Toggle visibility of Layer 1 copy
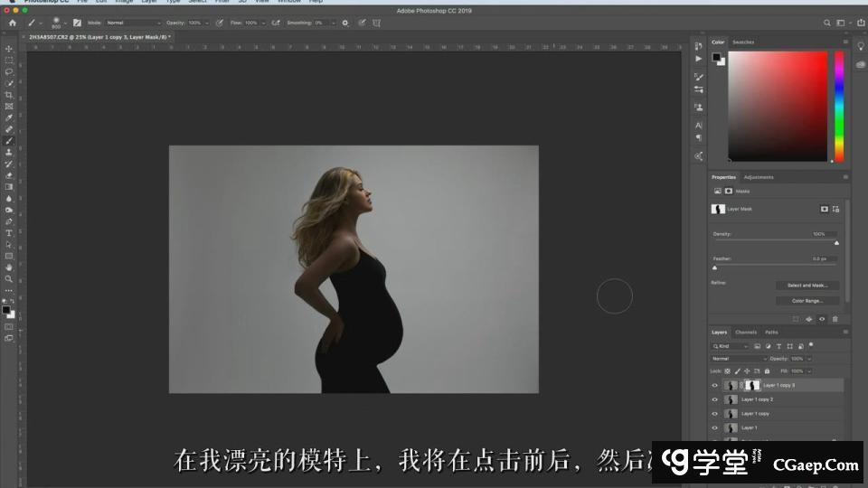Image resolution: width=868 pixels, height=488 pixels. (x=714, y=414)
